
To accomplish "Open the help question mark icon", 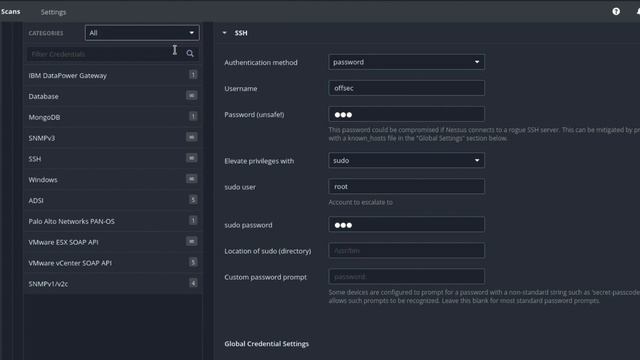I will coord(616,11).
